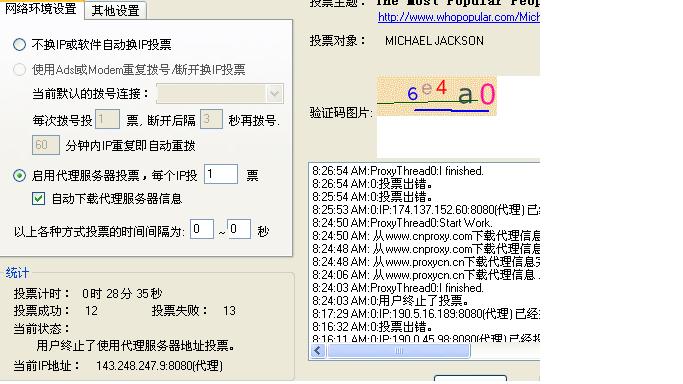The width and height of the screenshot is (683, 384).
Task: Click the votes per IP input field
Action: [221, 175]
